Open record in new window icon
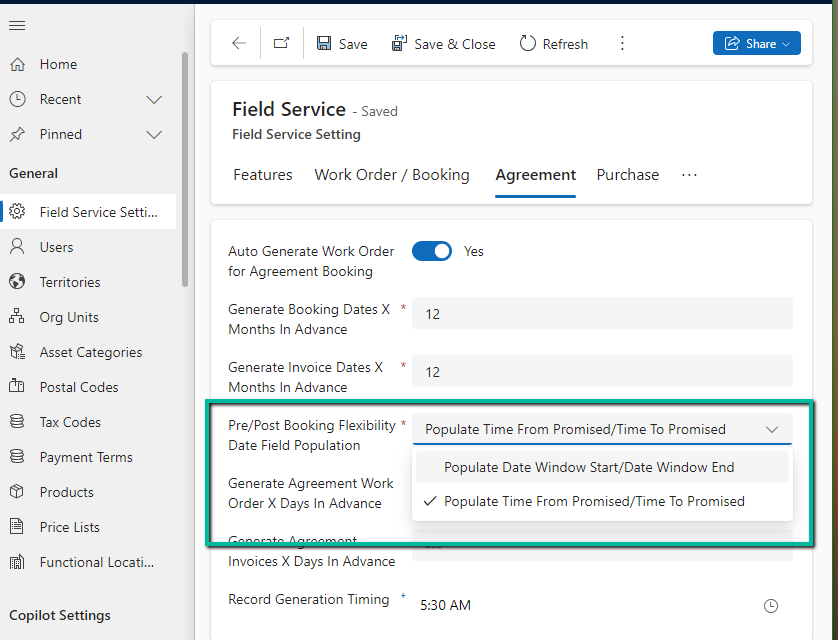 coord(282,43)
